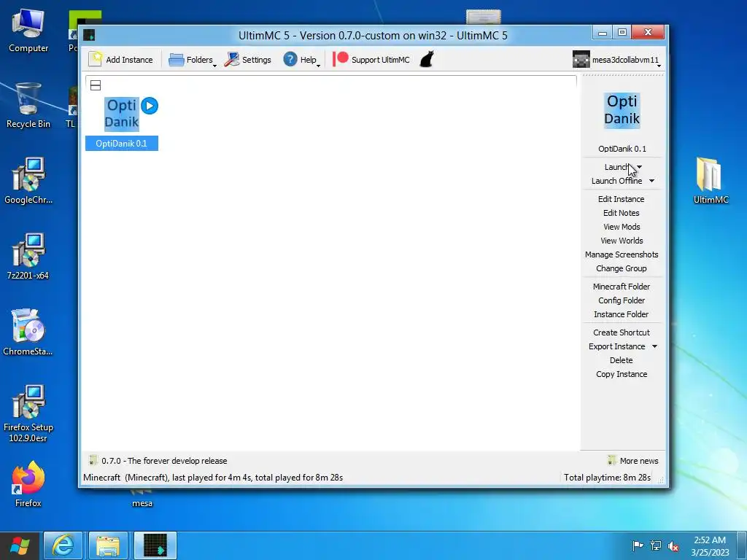This screenshot has width=747, height=560.
Task: Open the Windows Start menu
Action: pyautogui.click(x=20, y=545)
